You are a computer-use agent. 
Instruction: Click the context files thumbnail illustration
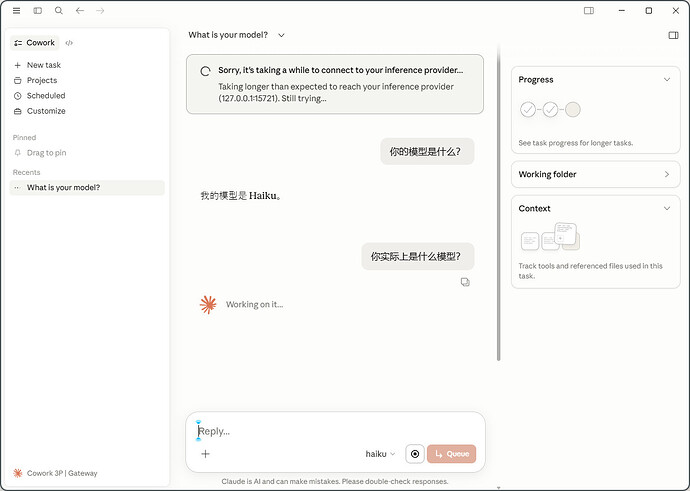click(550, 237)
